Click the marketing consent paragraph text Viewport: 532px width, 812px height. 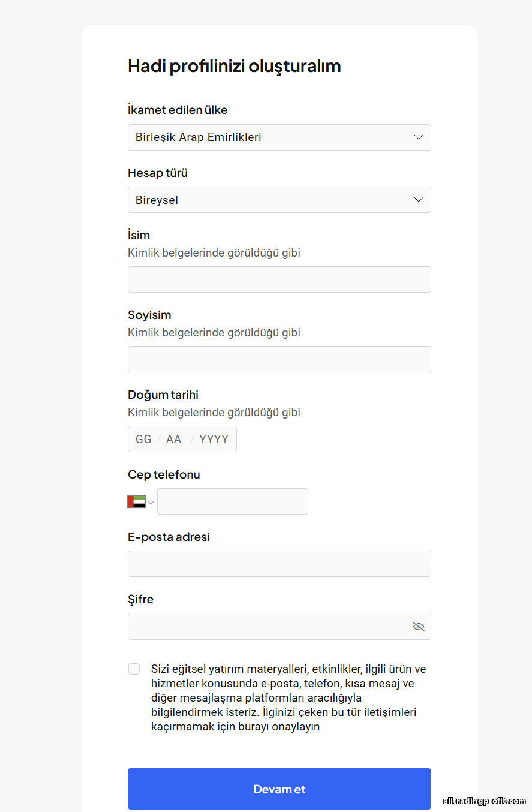[x=288, y=698]
